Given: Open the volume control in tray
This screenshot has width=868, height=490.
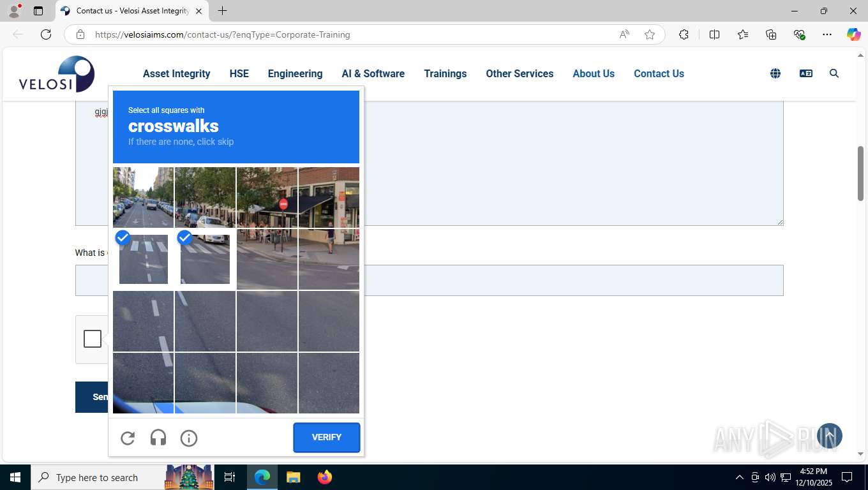Looking at the screenshot, I should 770,477.
